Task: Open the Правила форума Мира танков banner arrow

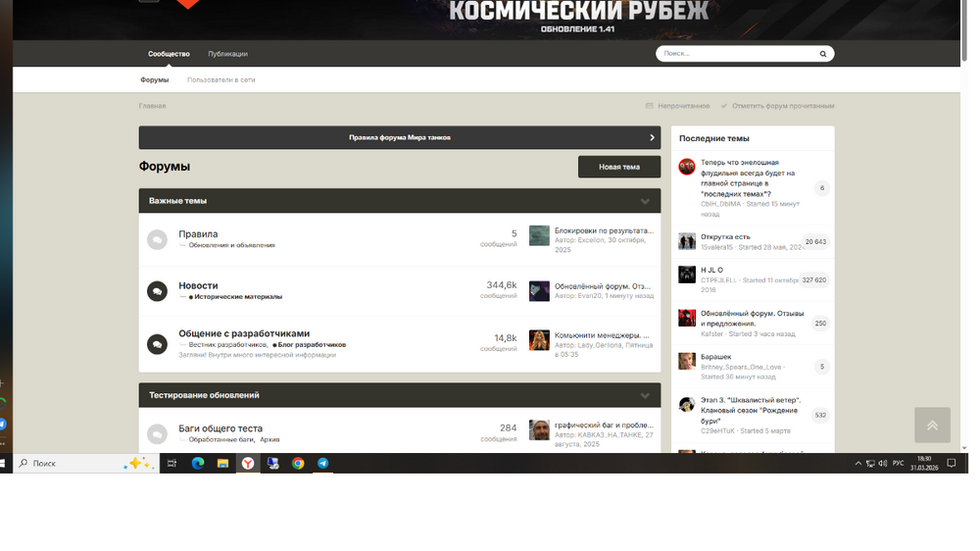Action: pyautogui.click(x=652, y=137)
